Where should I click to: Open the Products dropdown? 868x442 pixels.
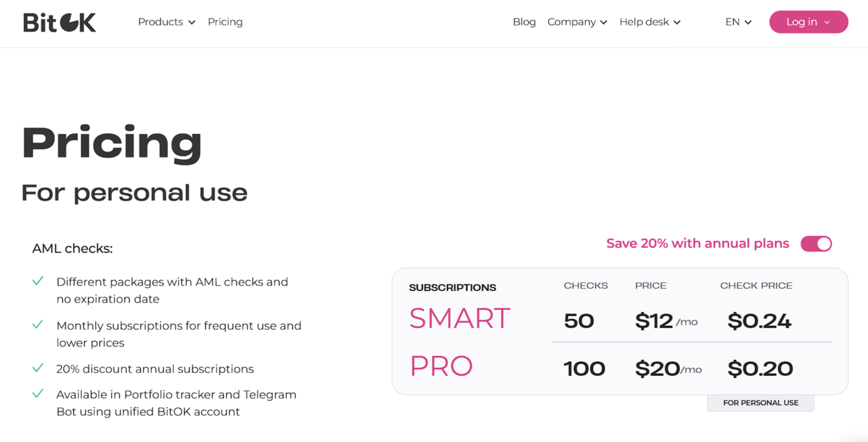pos(166,22)
